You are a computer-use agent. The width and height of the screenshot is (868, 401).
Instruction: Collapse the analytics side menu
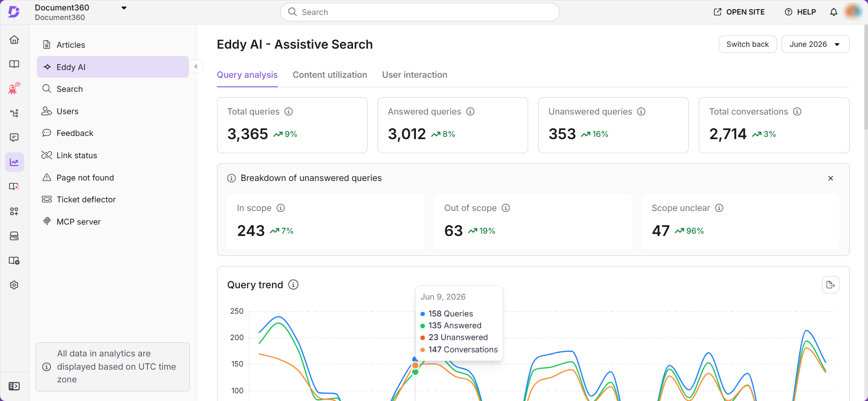click(x=196, y=66)
